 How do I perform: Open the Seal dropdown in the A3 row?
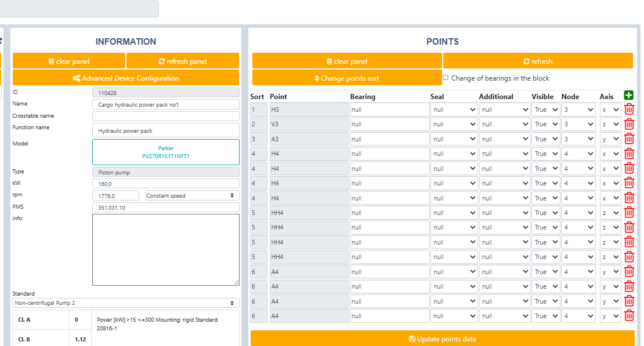point(454,139)
